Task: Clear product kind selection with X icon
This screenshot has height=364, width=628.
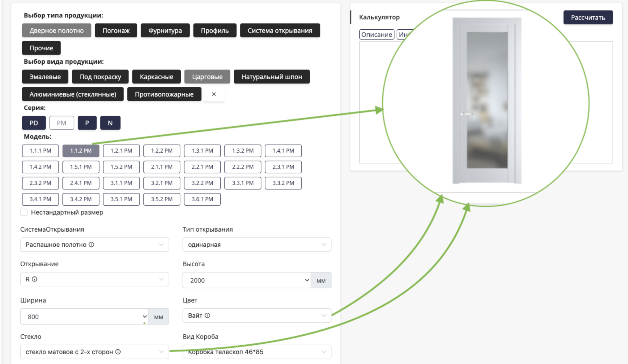Action: coord(214,94)
